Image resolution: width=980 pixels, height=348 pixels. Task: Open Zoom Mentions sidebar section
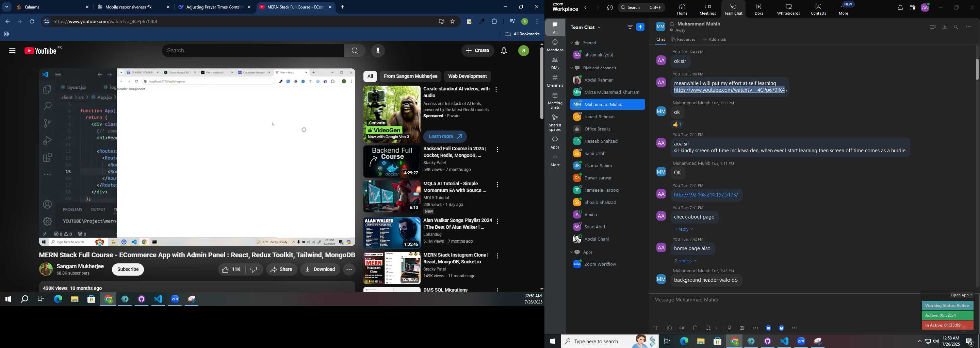(x=555, y=46)
